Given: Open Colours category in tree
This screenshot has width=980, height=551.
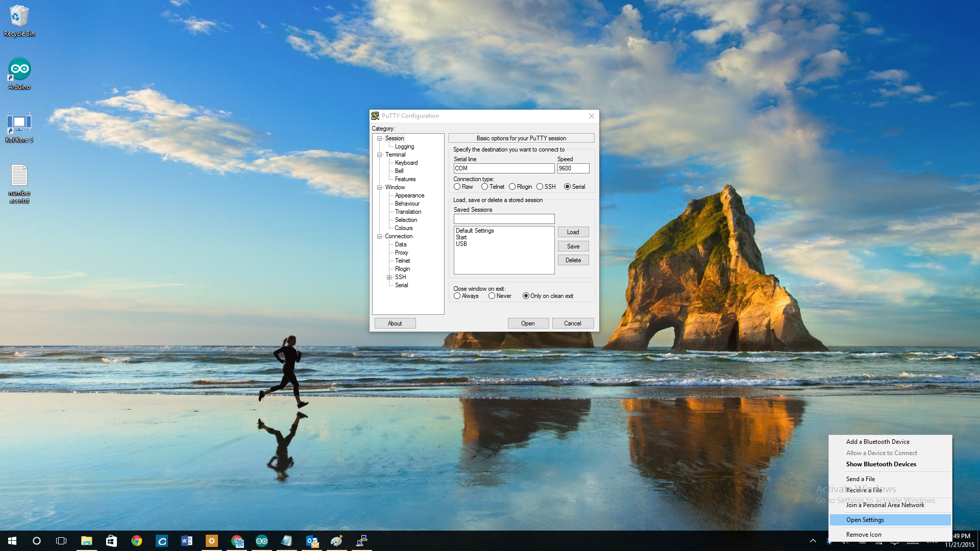Looking at the screenshot, I should tap(403, 228).
